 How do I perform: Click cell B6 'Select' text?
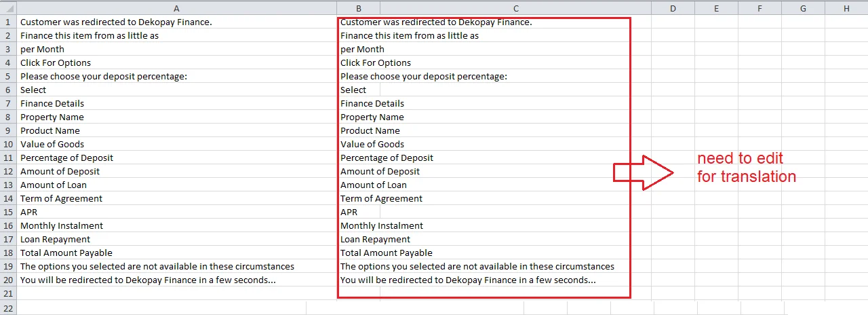[353, 90]
